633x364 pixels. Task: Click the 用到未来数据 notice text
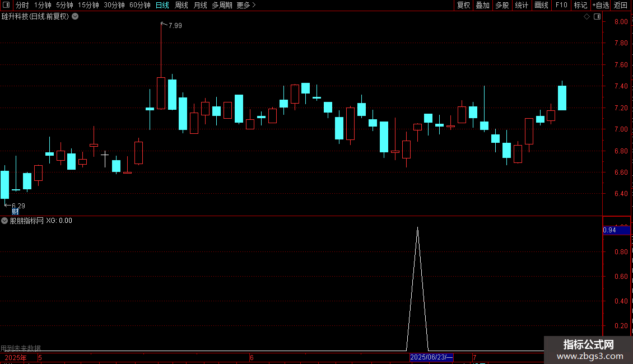pos(21,348)
